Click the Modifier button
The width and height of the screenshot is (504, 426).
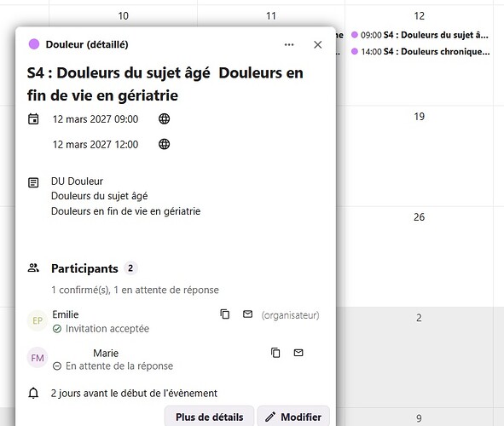click(x=293, y=417)
